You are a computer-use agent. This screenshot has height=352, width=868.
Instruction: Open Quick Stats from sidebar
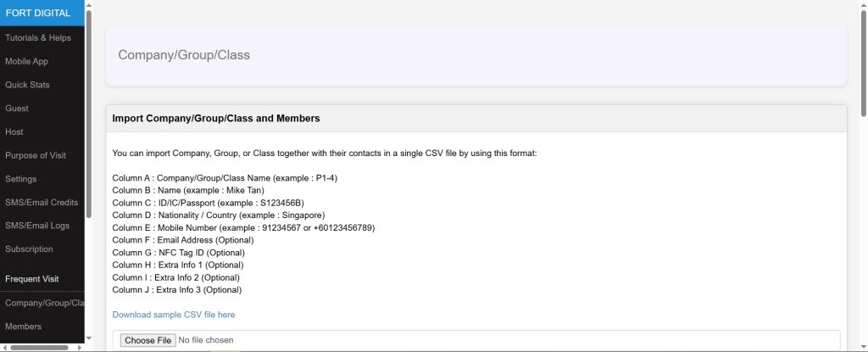coord(27,85)
